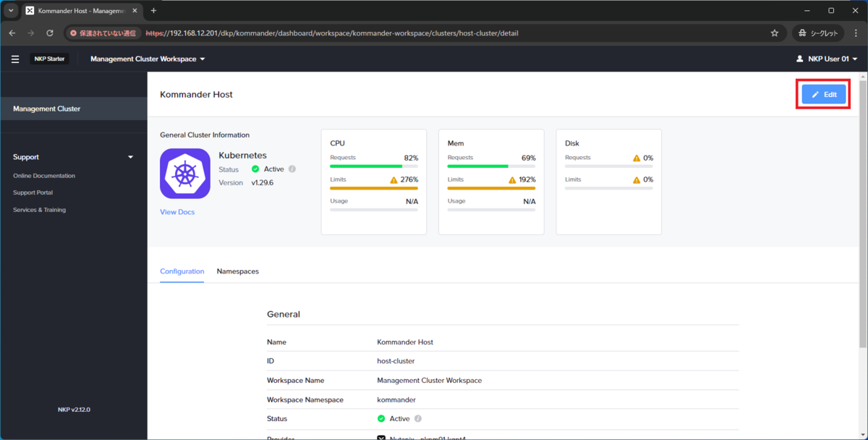The width and height of the screenshot is (868, 440).
Task: Click the v1.29.6 Kubernetes version text
Action: click(263, 182)
